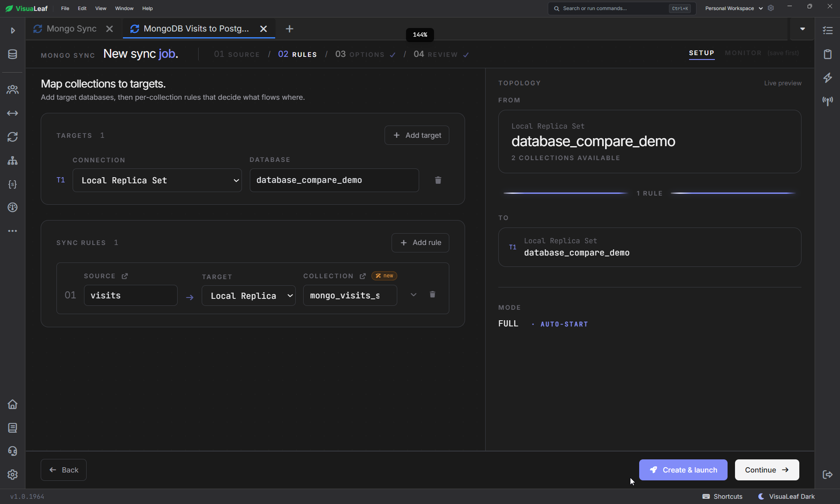Open the Personal Workspace dropdown

pyautogui.click(x=734, y=8)
